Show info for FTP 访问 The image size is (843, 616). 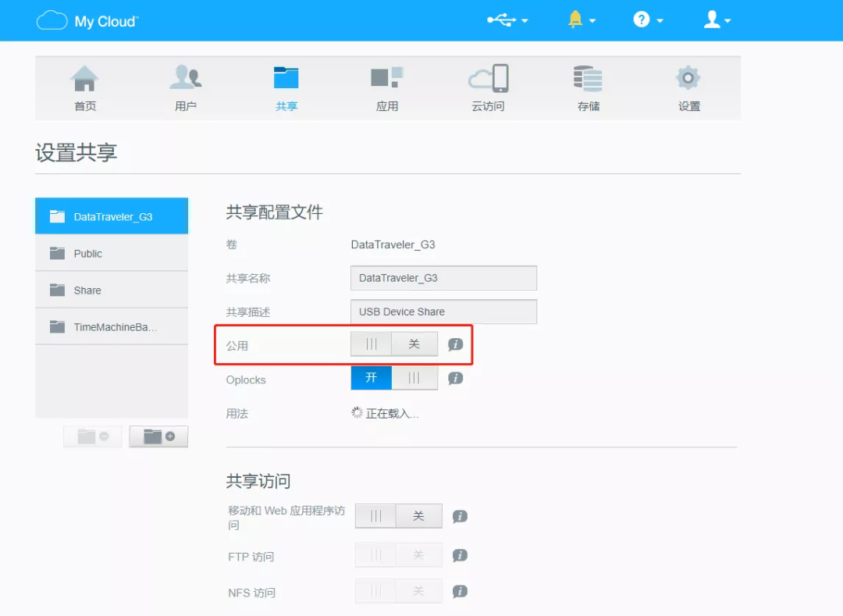pyautogui.click(x=460, y=555)
